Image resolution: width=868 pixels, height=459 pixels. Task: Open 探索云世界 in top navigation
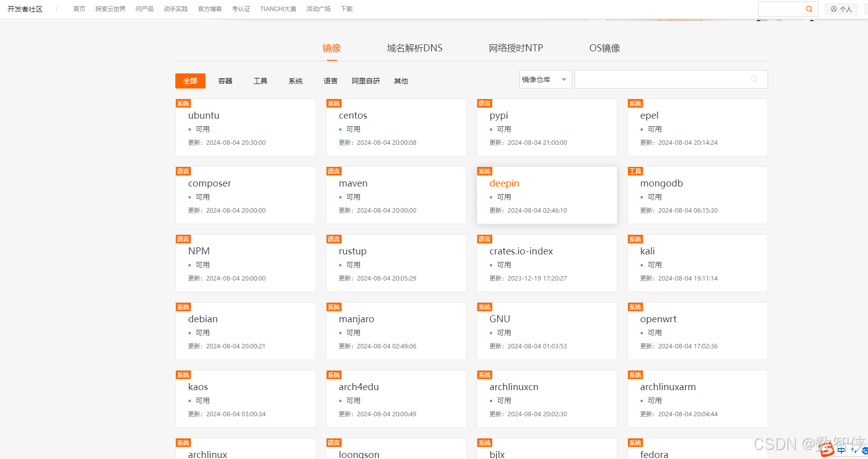coord(111,9)
